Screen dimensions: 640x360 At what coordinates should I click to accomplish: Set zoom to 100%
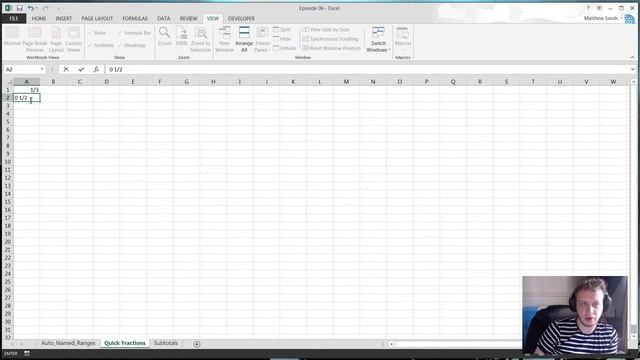pyautogui.click(x=181, y=37)
